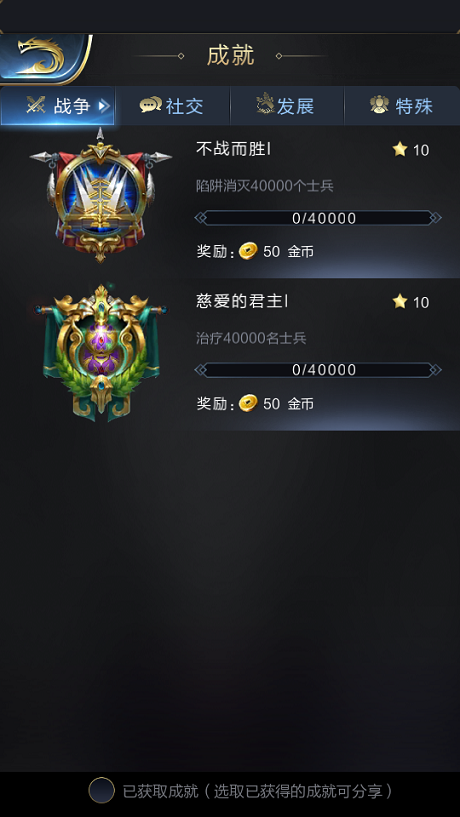Expand the arrow next to 战争
Viewport: 460px width, 817px height.
[x=104, y=106]
